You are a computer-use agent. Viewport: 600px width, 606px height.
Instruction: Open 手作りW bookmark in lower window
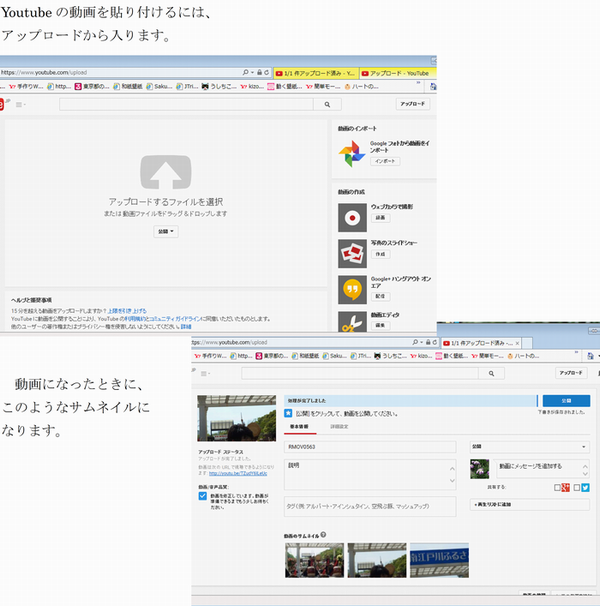coord(210,356)
